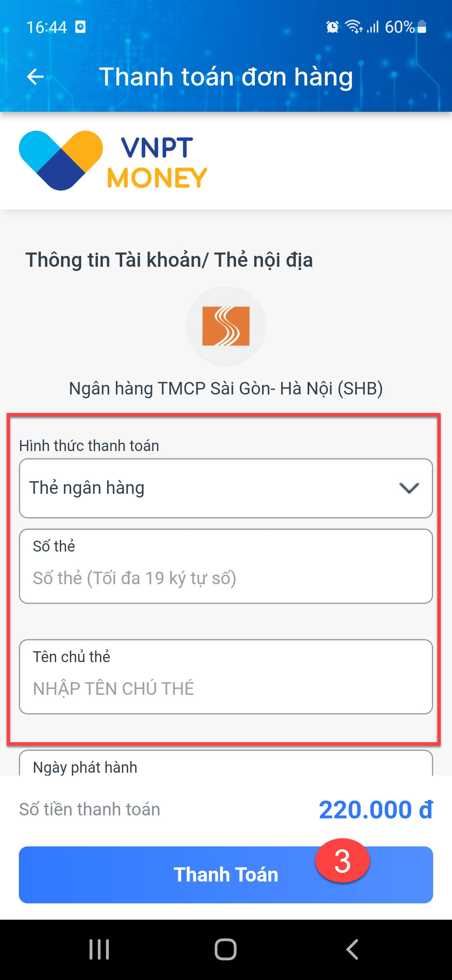
Task: Tap the Thanh toán đơn hàng title
Action: [226, 77]
